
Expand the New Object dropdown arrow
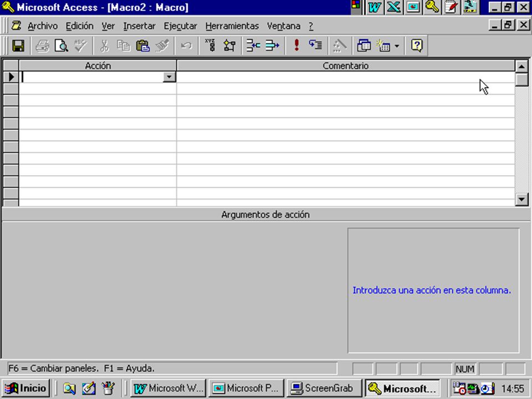(x=397, y=45)
